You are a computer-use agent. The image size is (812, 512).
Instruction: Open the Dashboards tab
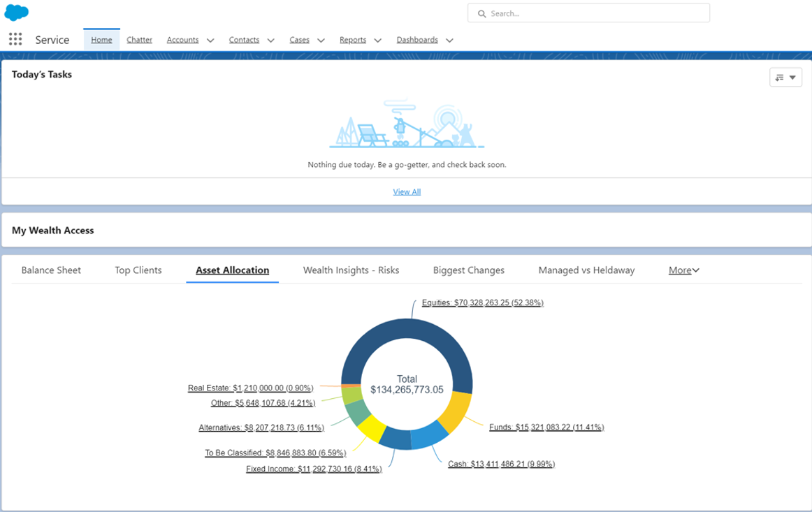417,40
